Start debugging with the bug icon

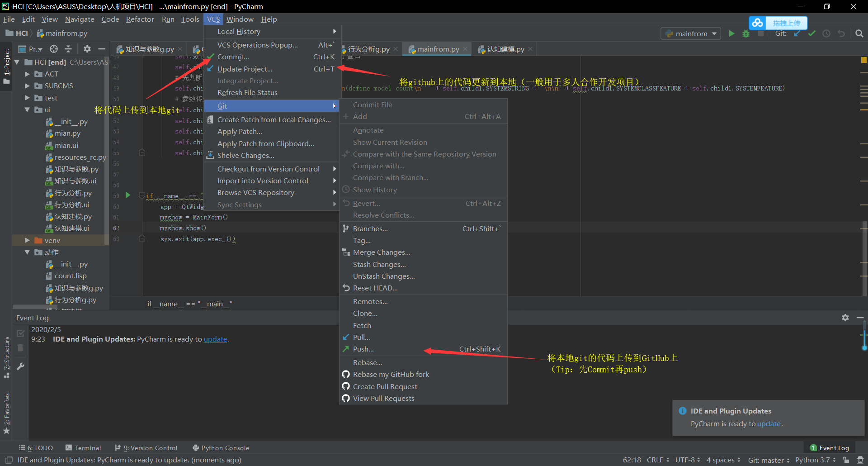[746, 33]
